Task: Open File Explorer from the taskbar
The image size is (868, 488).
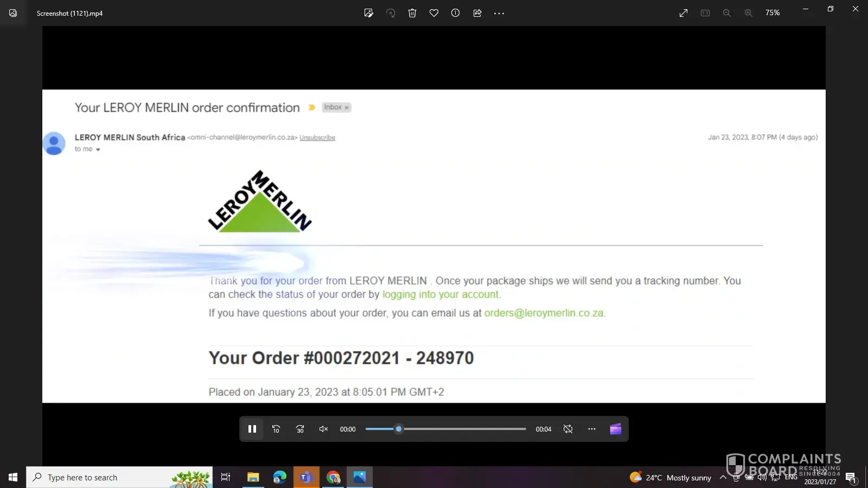Action: tap(253, 477)
